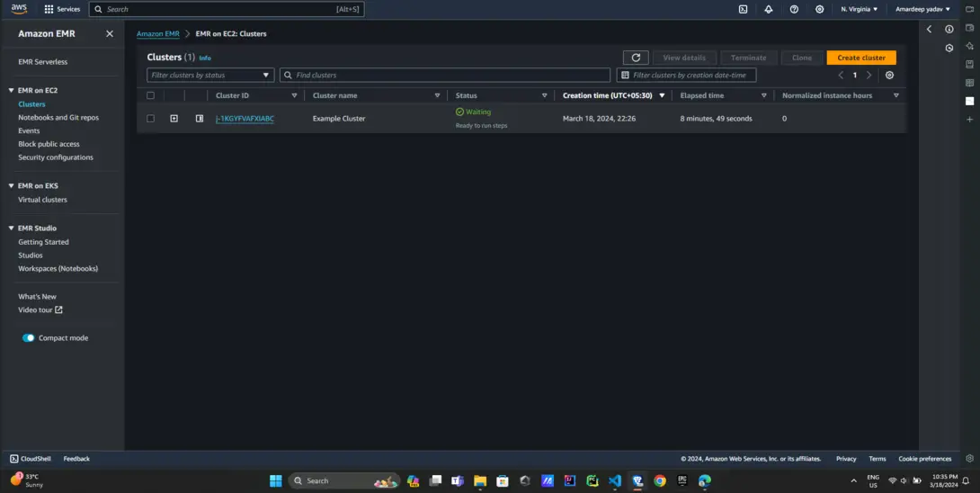This screenshot has height=493, width=980.
Task: Focus the AWS top Search box
Action: pos(227,9)
